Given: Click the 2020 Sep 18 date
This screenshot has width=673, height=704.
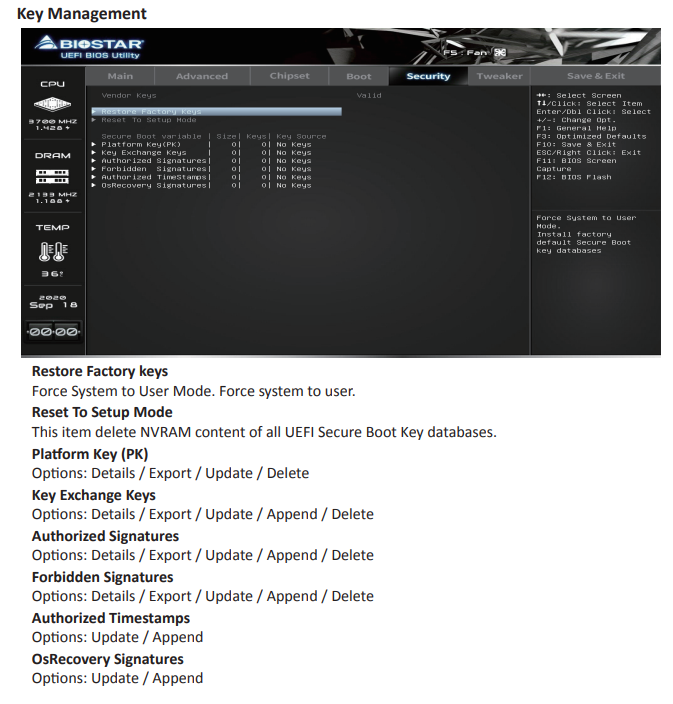Looking at the screenshot, I should click(x=53, y=302).
